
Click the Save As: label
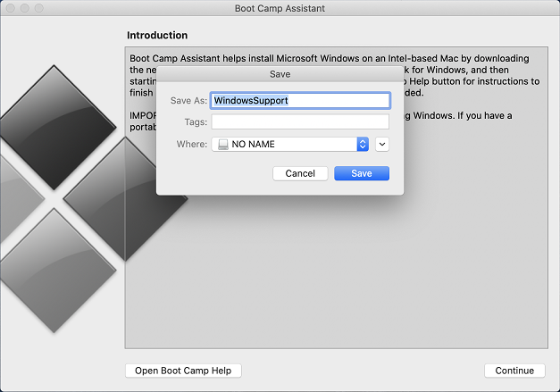[188, 101]
